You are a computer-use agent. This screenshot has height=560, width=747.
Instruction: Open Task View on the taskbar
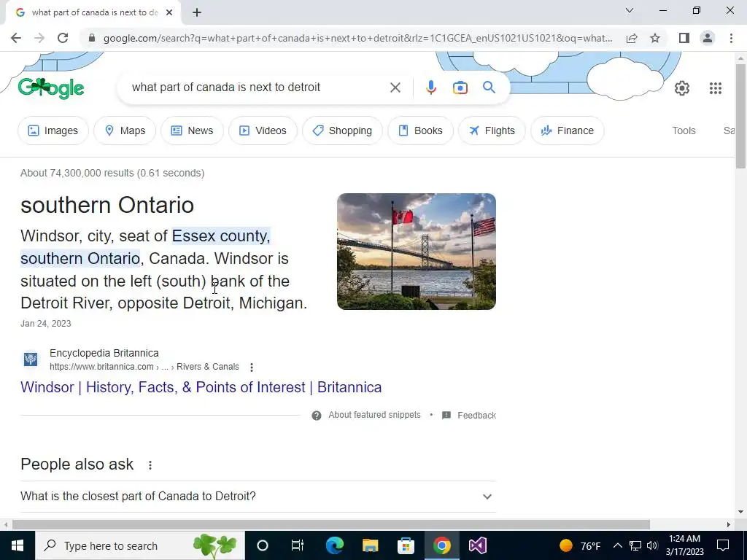298,545
